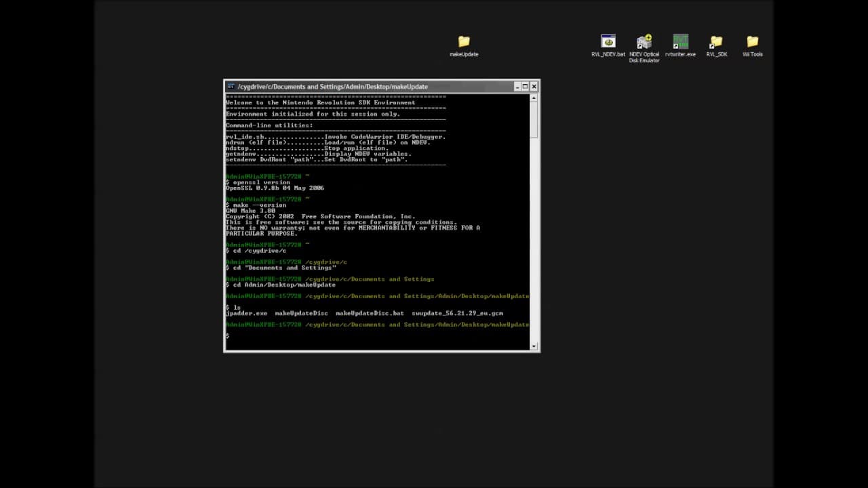
Task: Click the 'Welcome to the Nintendo Revolution SDK Environment' line
Action: (320, 103)
